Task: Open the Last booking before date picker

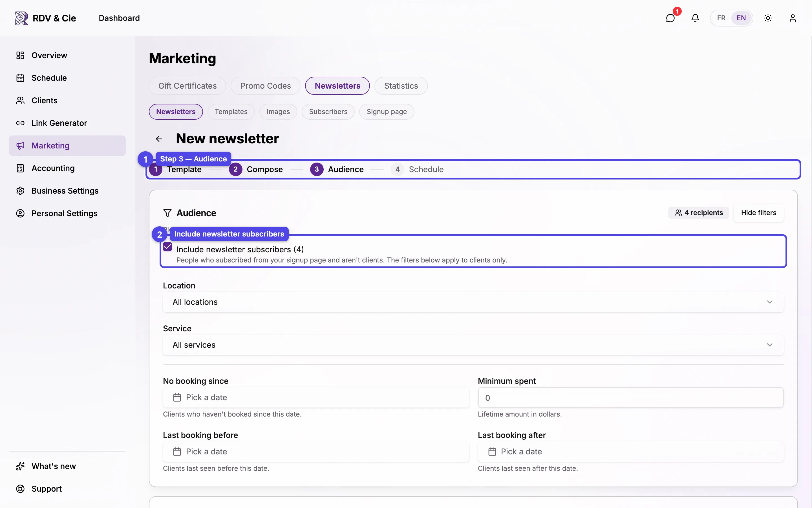Action: coord(316,452)
